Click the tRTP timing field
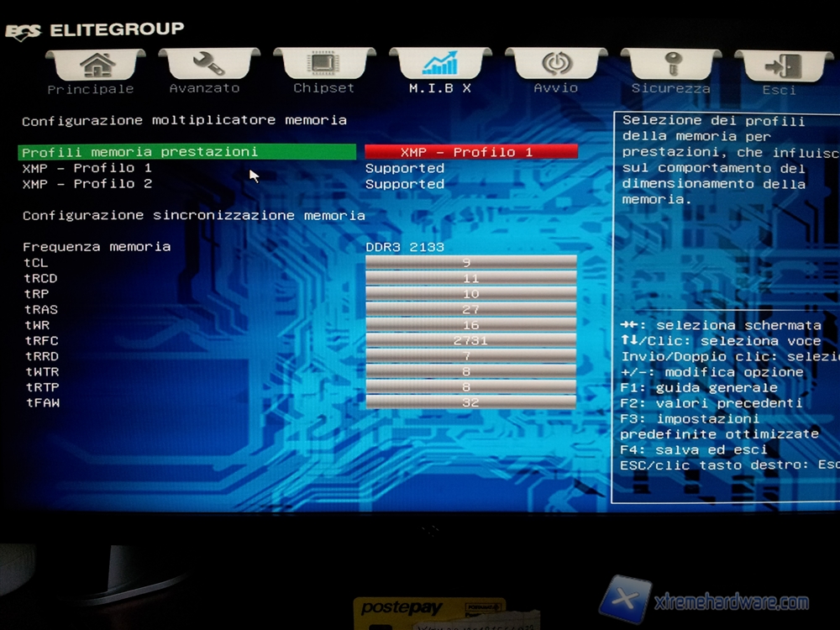Viewport: 840px width, 630px height. click(x=470, y=387)
